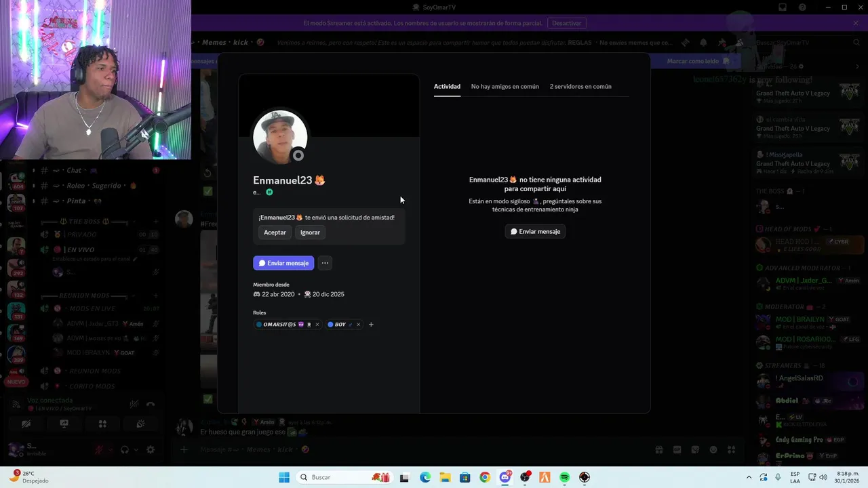The image size is (868, 488).
Task: Disconnect from voice with hang-up icon
Action: [x=151, y=404]
